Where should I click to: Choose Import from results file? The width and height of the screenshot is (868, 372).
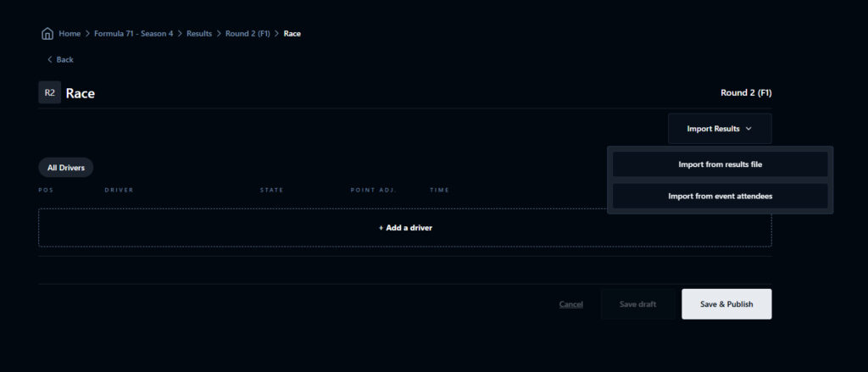(720, 164)
